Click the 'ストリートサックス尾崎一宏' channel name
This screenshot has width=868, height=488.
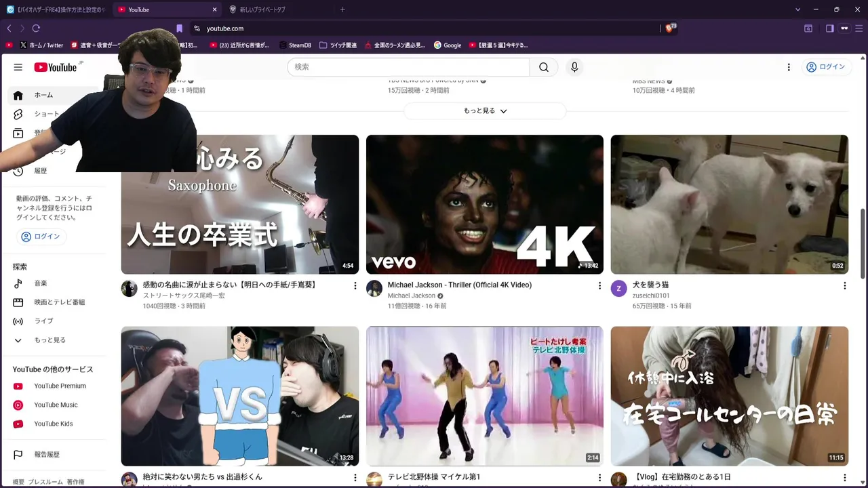(x=184, y=296)
